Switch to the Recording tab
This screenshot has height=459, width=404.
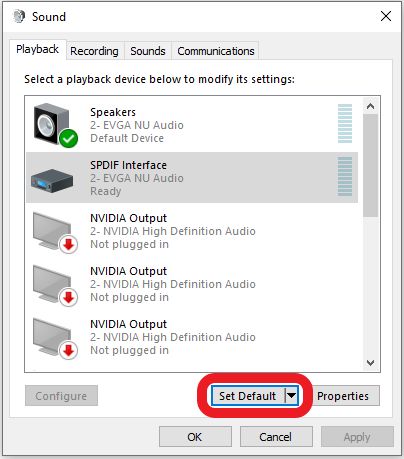pyautogui.click(x=94, y=51)
